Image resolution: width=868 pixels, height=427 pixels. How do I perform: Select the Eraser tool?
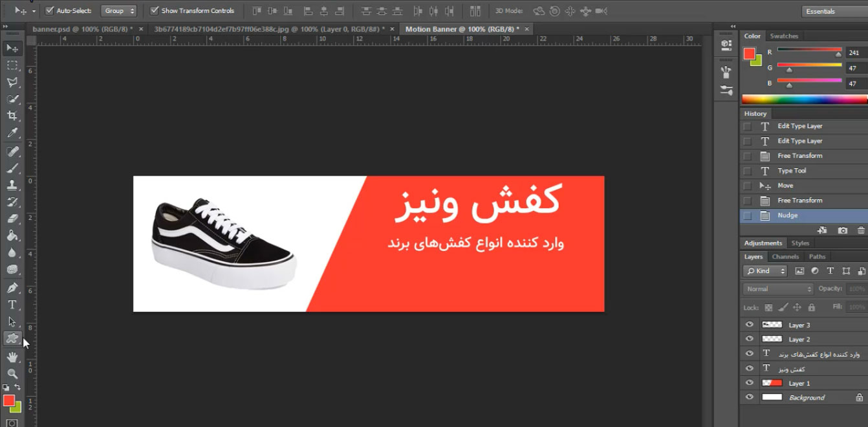coord(12,219)
